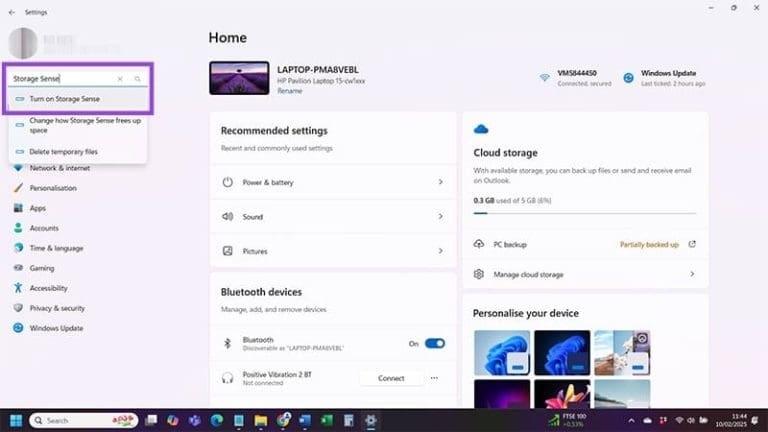Image resolution: width=768 pixels, height=432 pixels.
Task: Expand Manage cloud storage
Action: tap(585, 274)
